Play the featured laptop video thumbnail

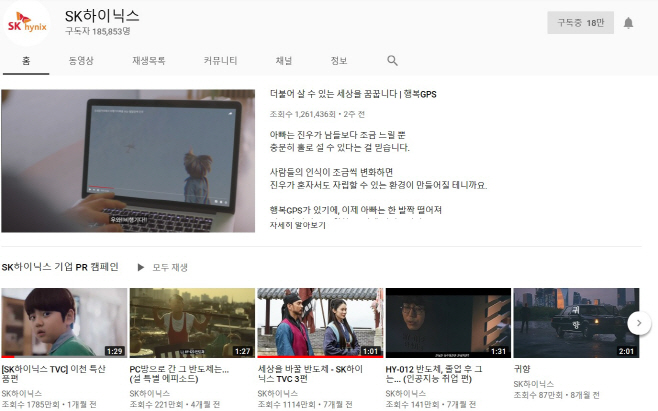(128, 161)
